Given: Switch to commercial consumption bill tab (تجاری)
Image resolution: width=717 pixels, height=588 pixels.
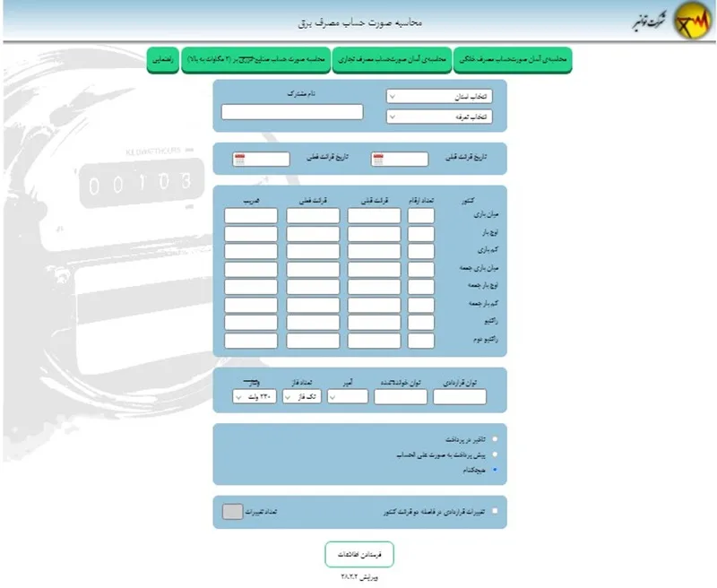Looking at the screenshot, I should click(392, 59).
